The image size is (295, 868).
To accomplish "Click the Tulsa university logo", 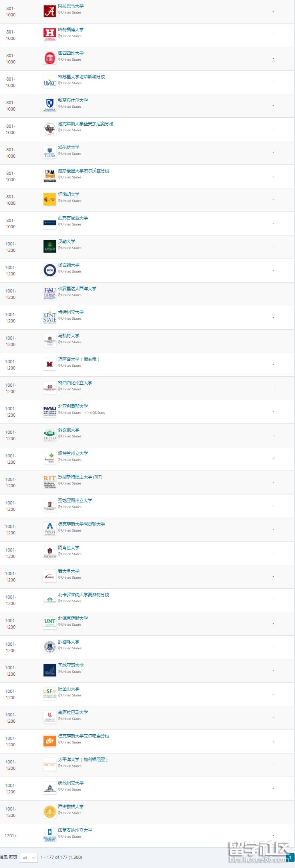I will click(x=49, y=153).
